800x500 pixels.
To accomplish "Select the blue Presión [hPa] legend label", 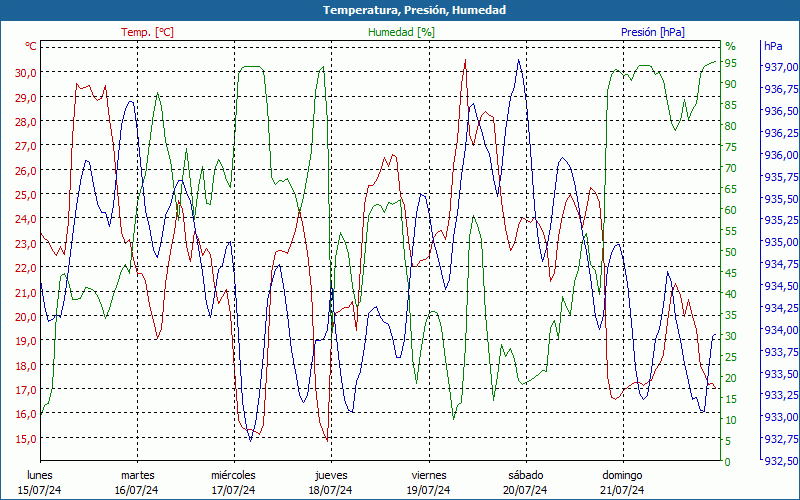I will point(653,32).
